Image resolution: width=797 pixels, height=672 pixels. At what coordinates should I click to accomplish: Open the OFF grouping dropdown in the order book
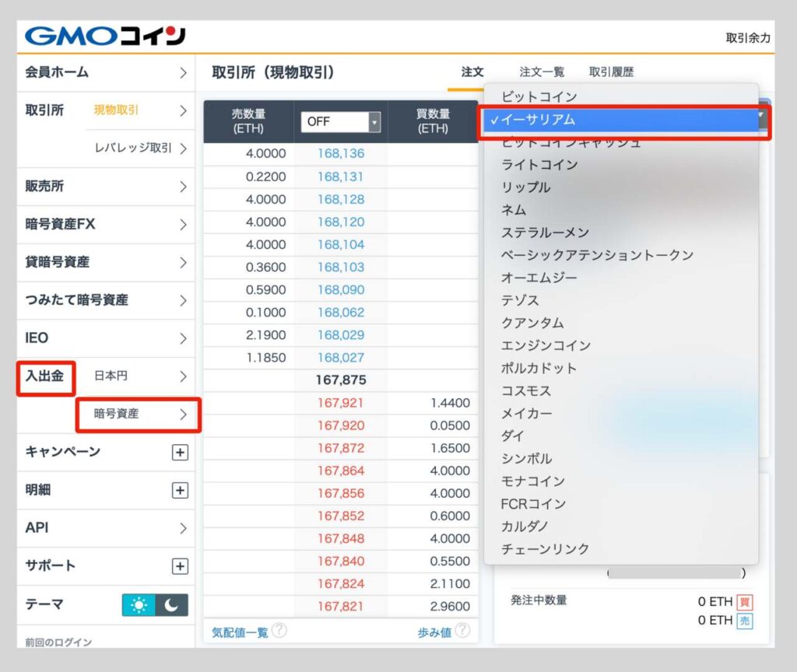click(341, 122)
